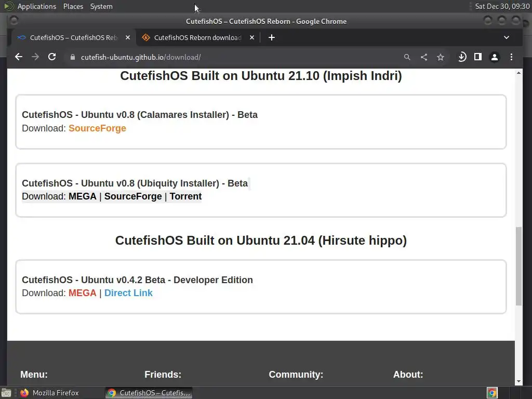
Task: Click the About: footer heading
Action: coord(408,375)
